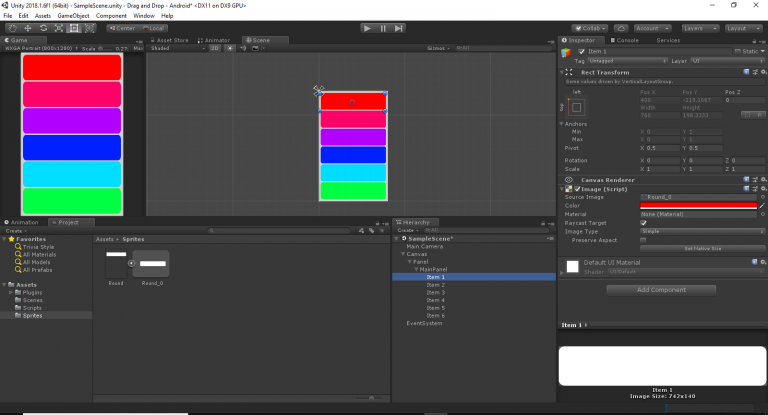Activate the Rect Transform tool
This screenshot has width=768, height=415.
point(74,28)
